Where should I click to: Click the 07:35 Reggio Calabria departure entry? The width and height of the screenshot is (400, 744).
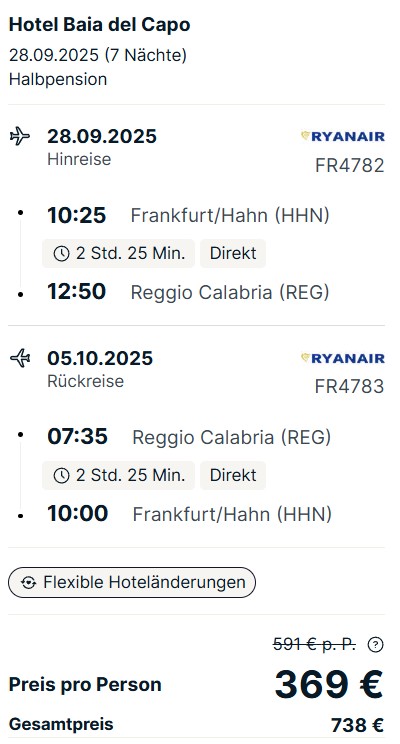[189, 437]
